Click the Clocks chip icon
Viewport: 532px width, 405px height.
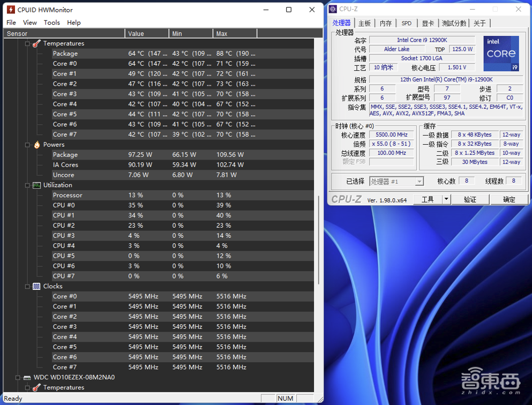tap(36, 287)
